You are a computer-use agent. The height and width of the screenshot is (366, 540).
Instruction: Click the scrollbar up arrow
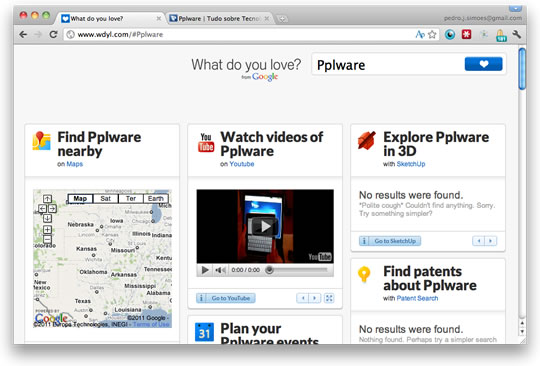pos(522,323)
